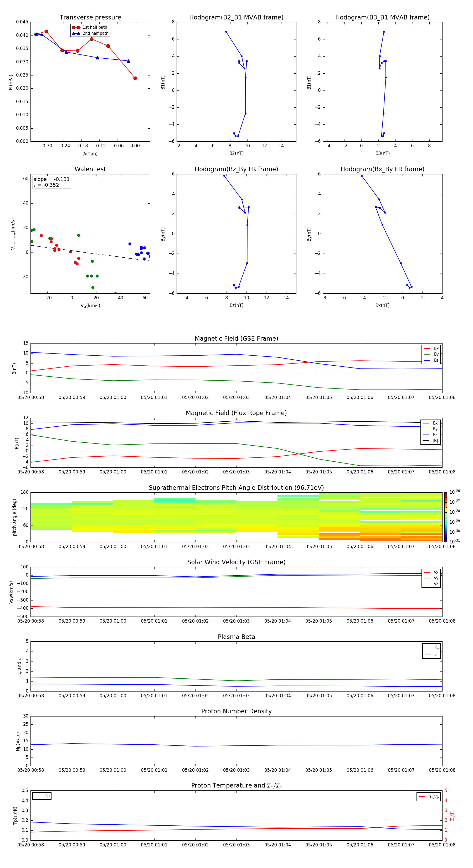The width and height of the screenshot is (473, 868).
Task: Click the last red point of 1st half path
Action: click(x=135, y=78)
